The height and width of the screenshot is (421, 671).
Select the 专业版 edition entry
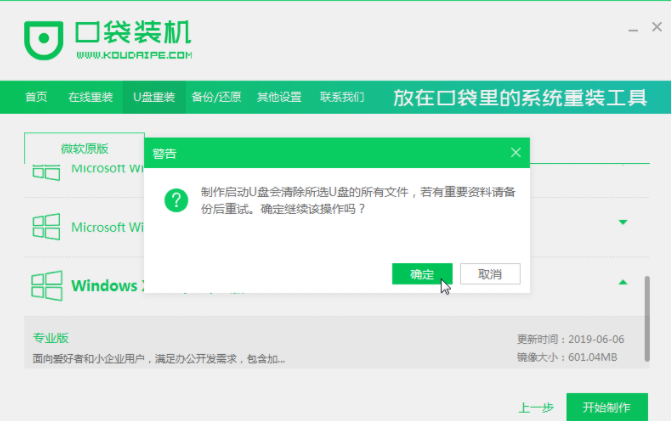pyautogui.click(x=50, y=338)
